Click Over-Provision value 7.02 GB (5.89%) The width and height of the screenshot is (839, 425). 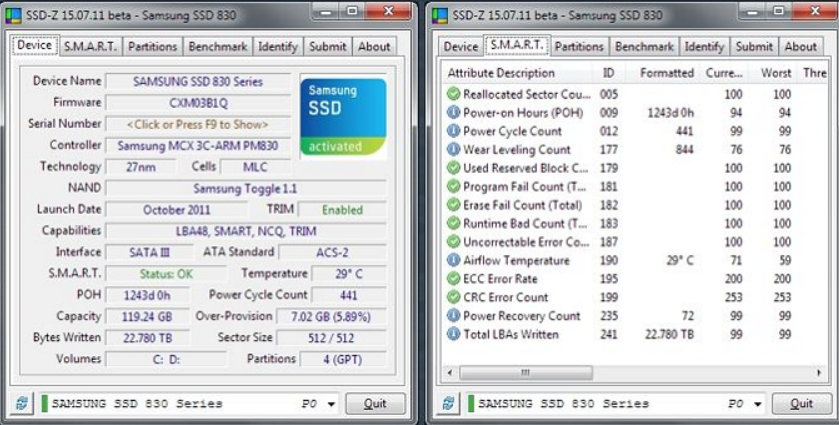(331, 316)
